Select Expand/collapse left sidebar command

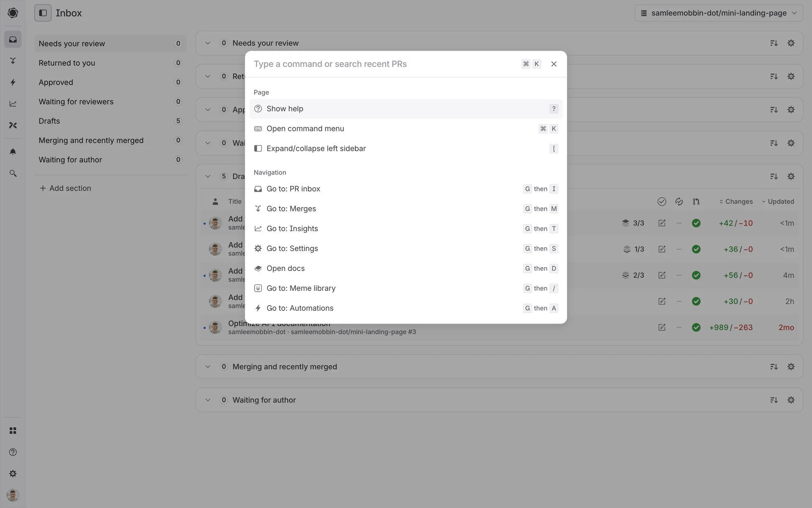tap(316, 149)
